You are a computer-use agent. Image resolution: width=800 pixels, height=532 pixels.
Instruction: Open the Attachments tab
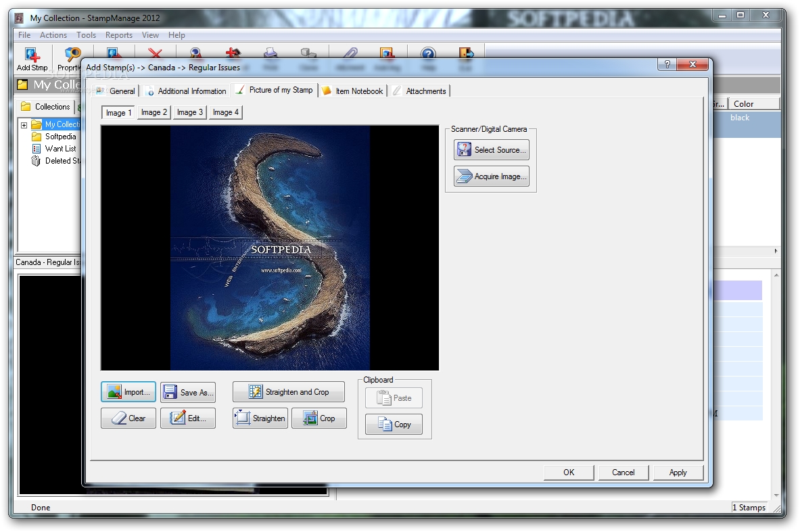420,91
